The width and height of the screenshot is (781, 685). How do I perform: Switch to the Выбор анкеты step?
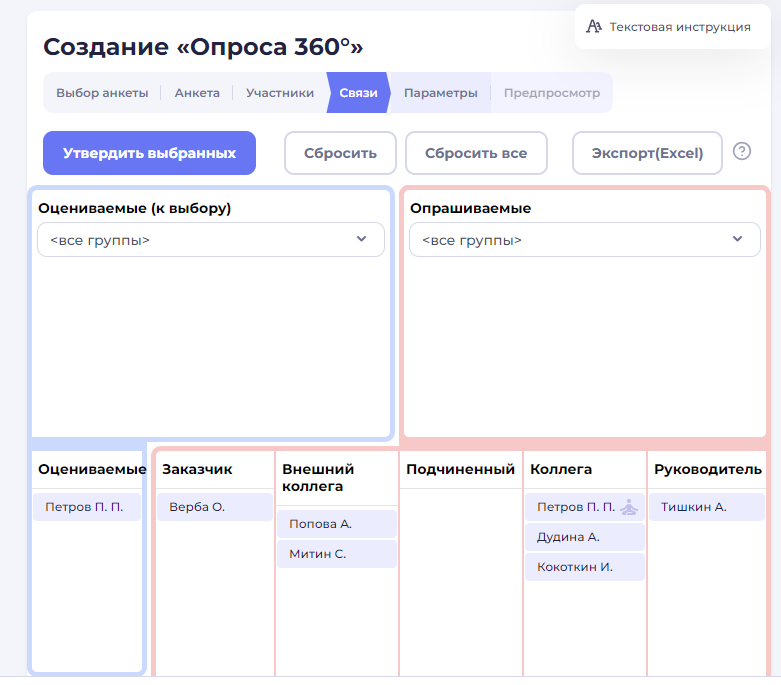102,93
